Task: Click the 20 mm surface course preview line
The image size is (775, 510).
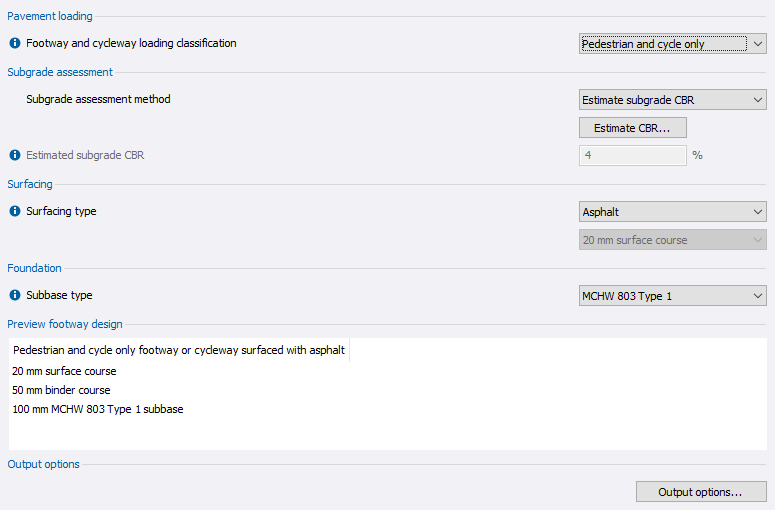Action: point(64,371)
